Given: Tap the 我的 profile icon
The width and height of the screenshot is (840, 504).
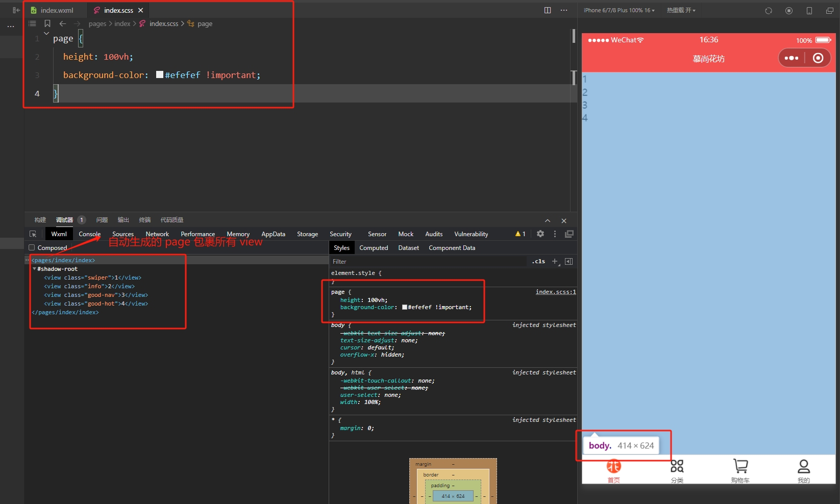Looking at the screenshot, I should (803, 466).
